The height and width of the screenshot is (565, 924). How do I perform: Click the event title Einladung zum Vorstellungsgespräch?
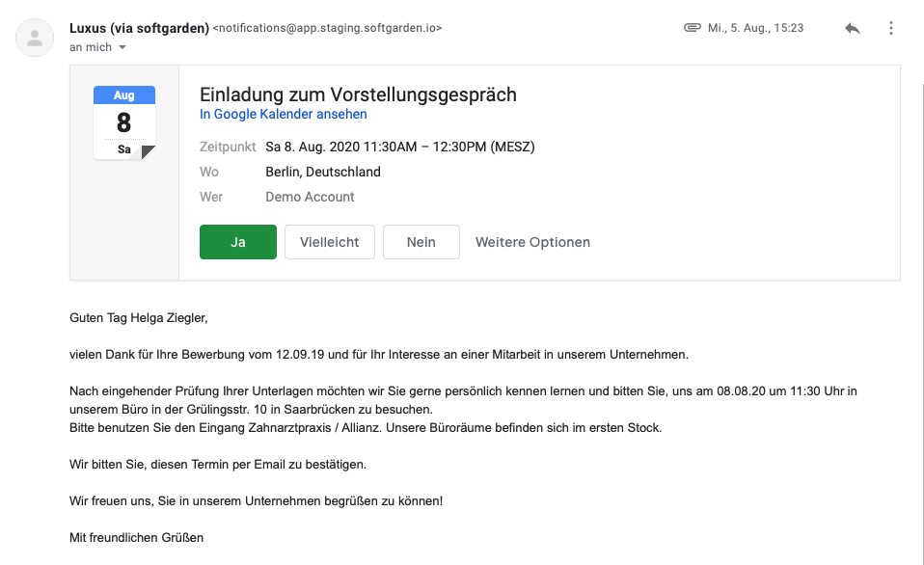click(x=358, y=94)
